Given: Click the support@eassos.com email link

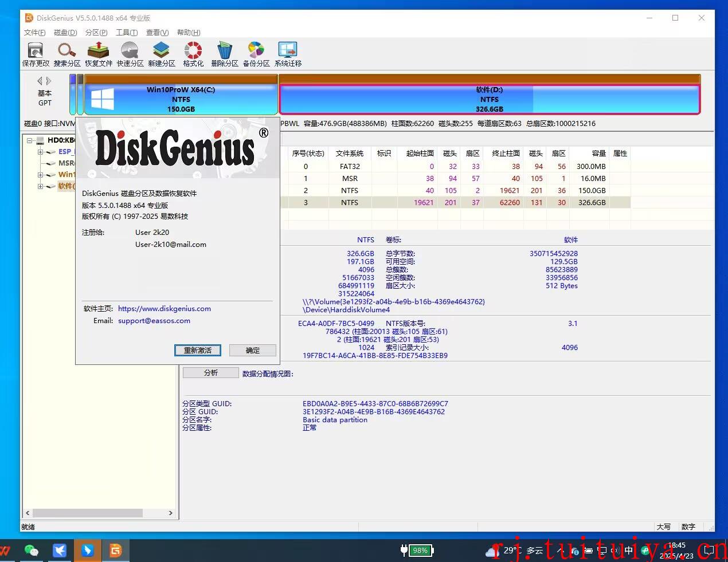Looking at the screenshot, I should [x=154, y=321].
